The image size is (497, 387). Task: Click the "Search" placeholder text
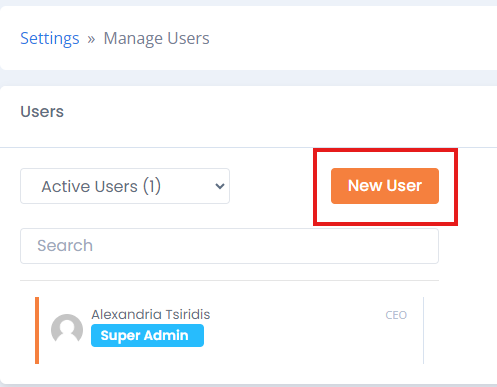click(x=65, y=246)
